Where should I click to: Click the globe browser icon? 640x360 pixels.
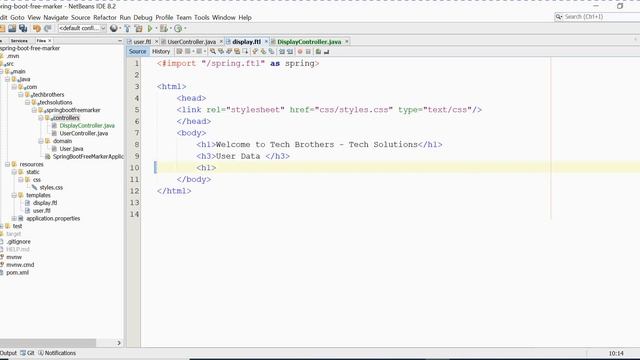[x=113, y=28]
